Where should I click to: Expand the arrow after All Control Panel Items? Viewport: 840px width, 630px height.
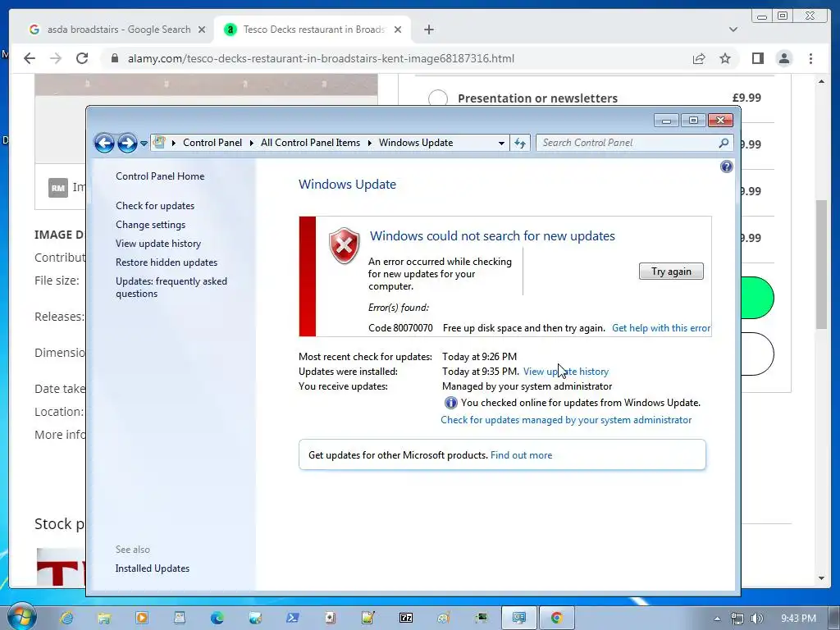click(x=370, y=143)
